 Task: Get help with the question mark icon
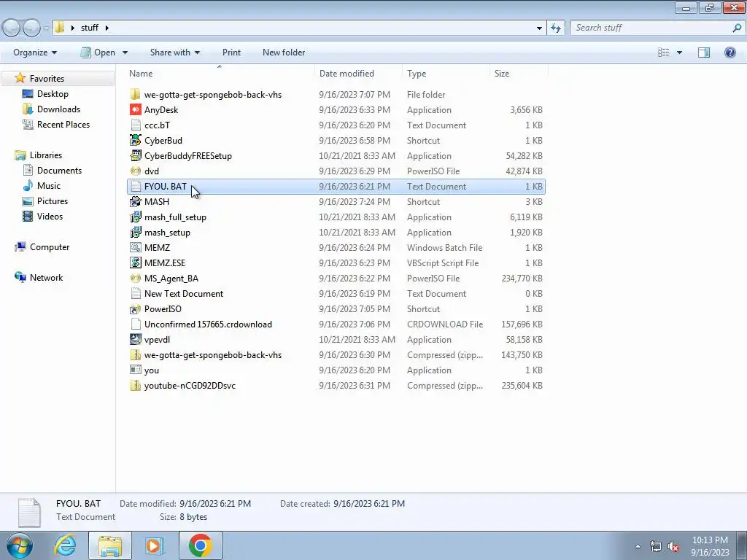pos(729,52)
